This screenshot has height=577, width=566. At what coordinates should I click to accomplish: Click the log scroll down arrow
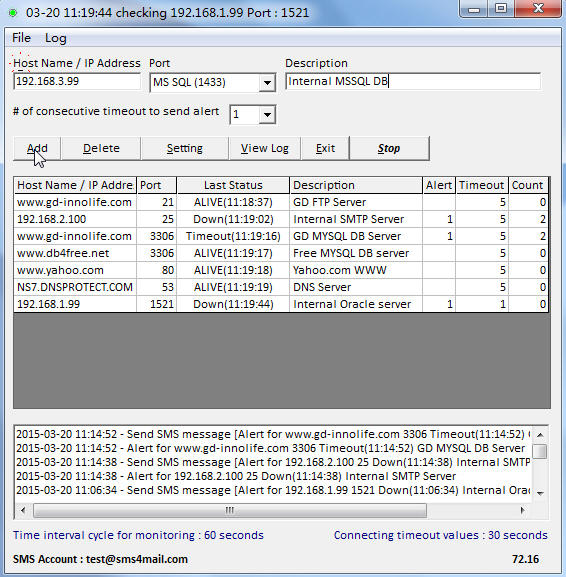coord(540,493)
